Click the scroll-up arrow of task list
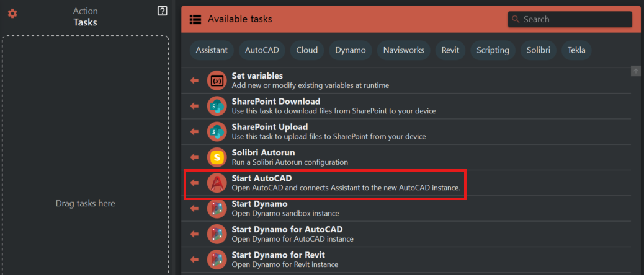 pos(636,71)
